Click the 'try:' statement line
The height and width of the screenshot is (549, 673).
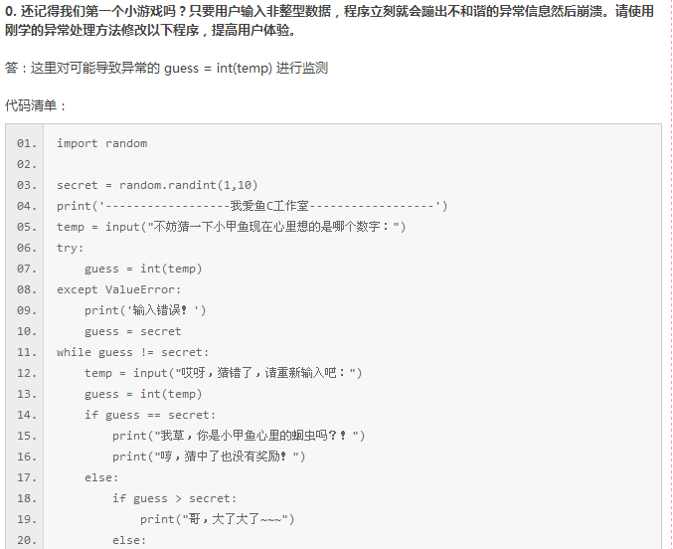[x=70, y=248]
